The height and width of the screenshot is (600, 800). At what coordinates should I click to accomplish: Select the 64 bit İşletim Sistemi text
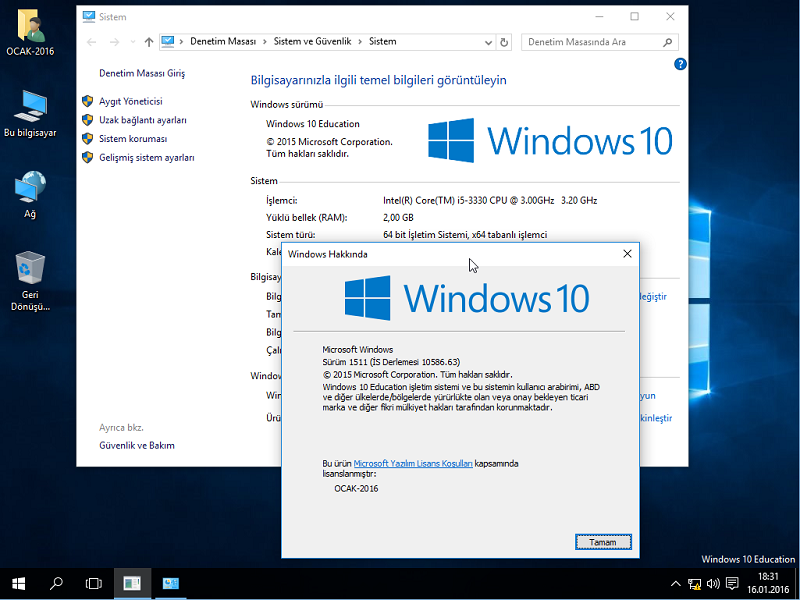pyautogui.click(x=465, y=235)
